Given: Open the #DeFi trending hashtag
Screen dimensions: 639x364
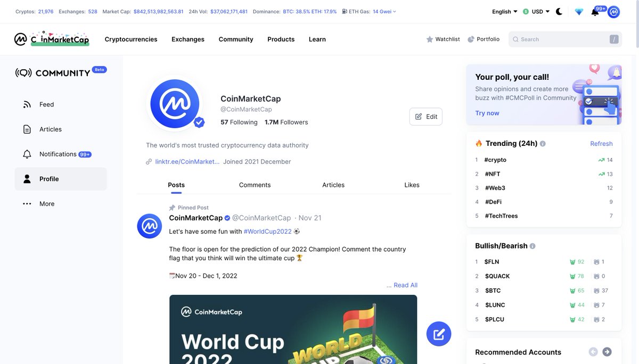Looking at the screenshot, I should tap(493, 202).
